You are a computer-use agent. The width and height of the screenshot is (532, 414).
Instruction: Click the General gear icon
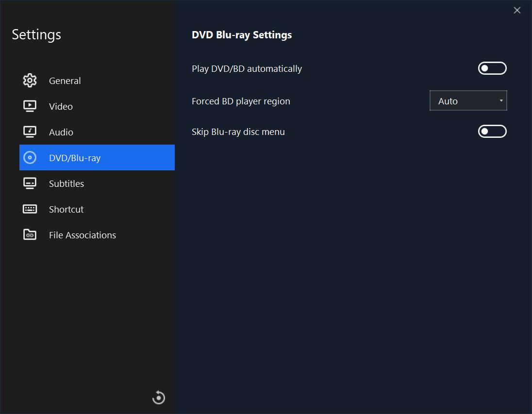coord(30,81)
